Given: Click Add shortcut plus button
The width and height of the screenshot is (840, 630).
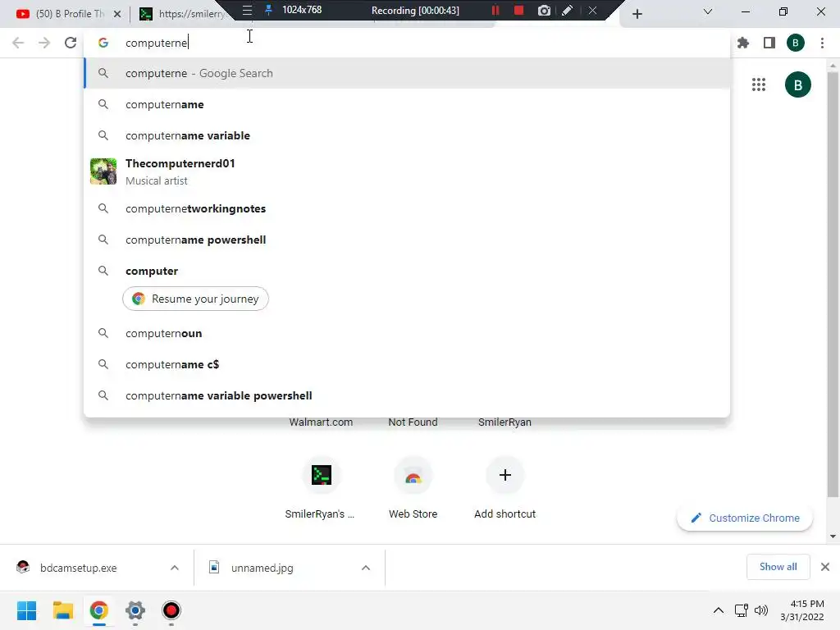Looking at the screenshot, I should pos(504,475).
